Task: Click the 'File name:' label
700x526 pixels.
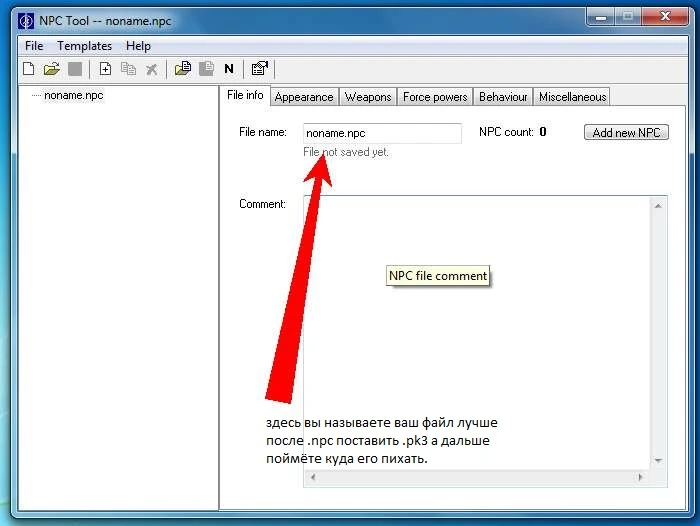Action: click(x=263, y=132)
